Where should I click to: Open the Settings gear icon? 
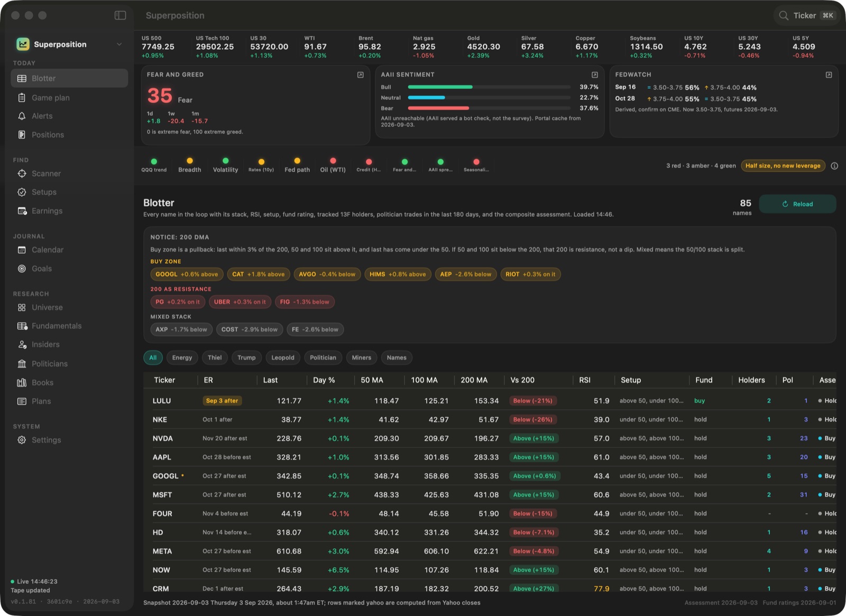(x=22, y=440)
